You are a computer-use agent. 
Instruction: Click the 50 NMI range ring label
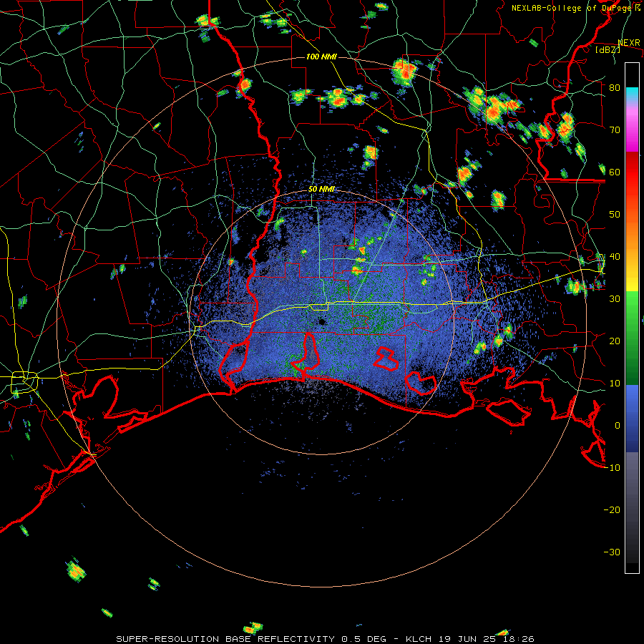(321, 189)
